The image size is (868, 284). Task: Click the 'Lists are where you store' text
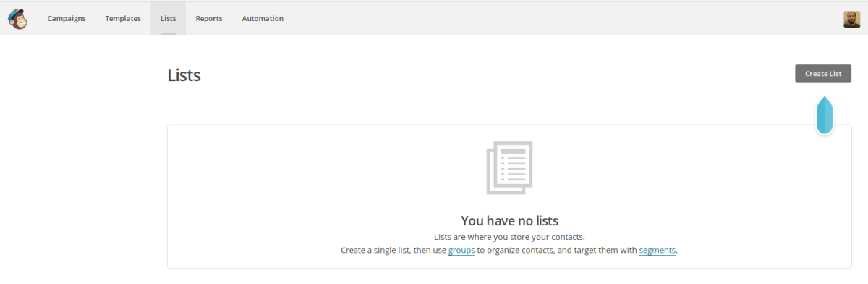509,237
